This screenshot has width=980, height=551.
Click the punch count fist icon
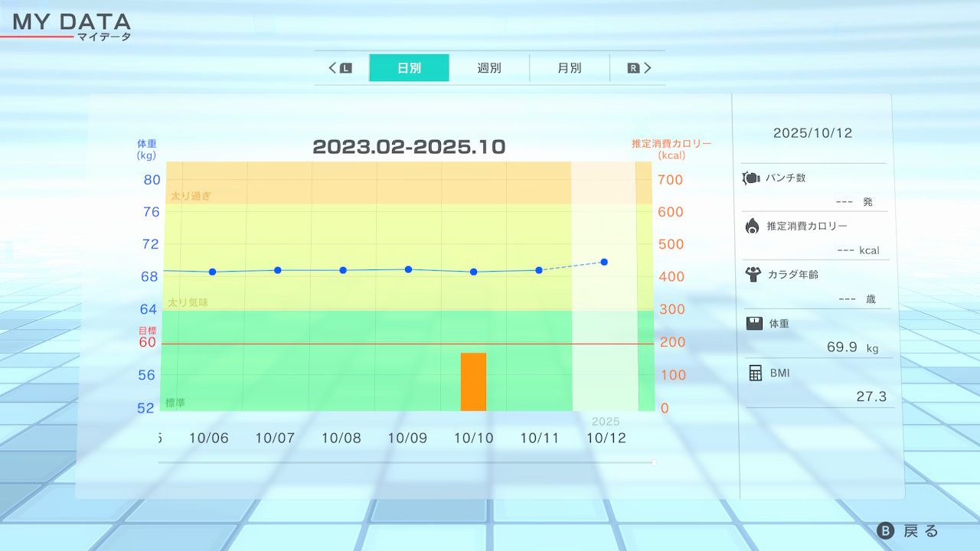tap(750, 178)
